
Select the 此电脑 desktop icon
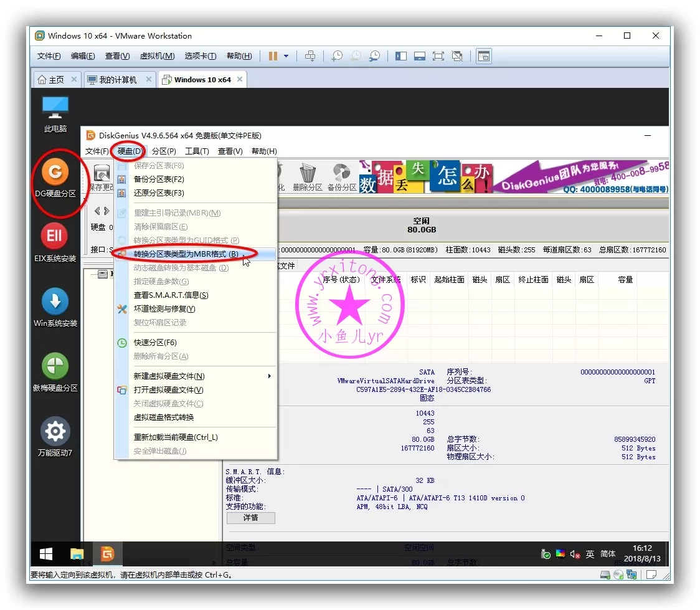pyautogui.click(x=55, y=114)
